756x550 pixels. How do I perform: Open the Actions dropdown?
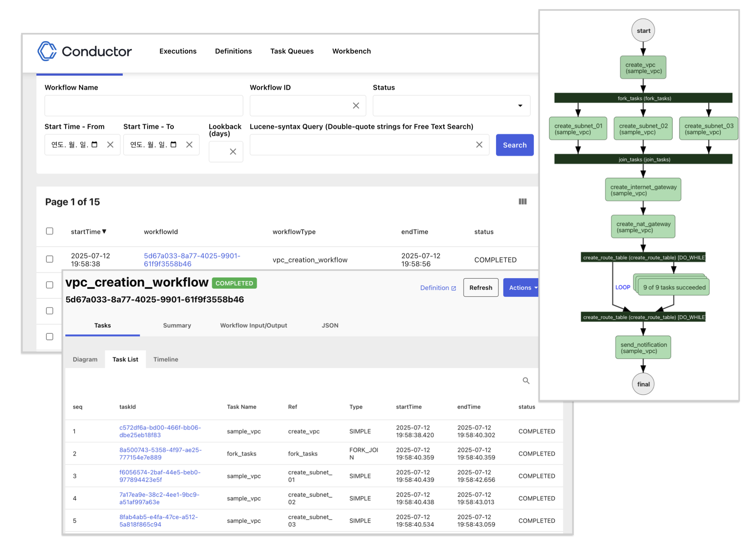(x=521, y=287)
